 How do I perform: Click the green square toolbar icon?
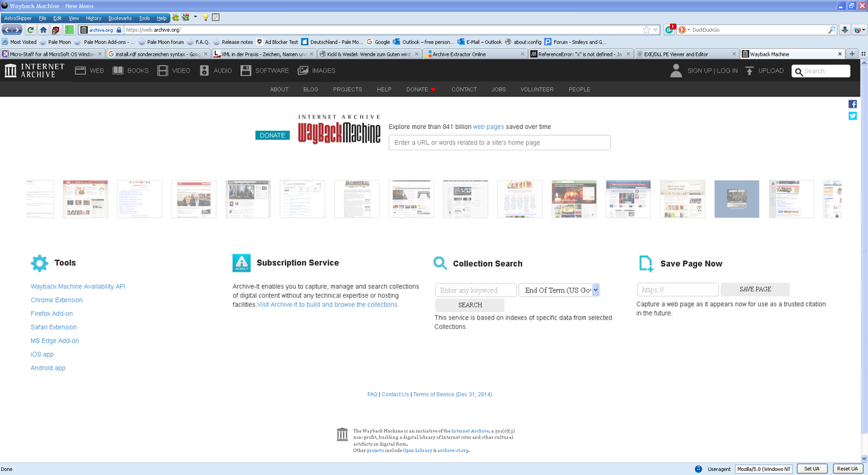(x=69, y=30)
